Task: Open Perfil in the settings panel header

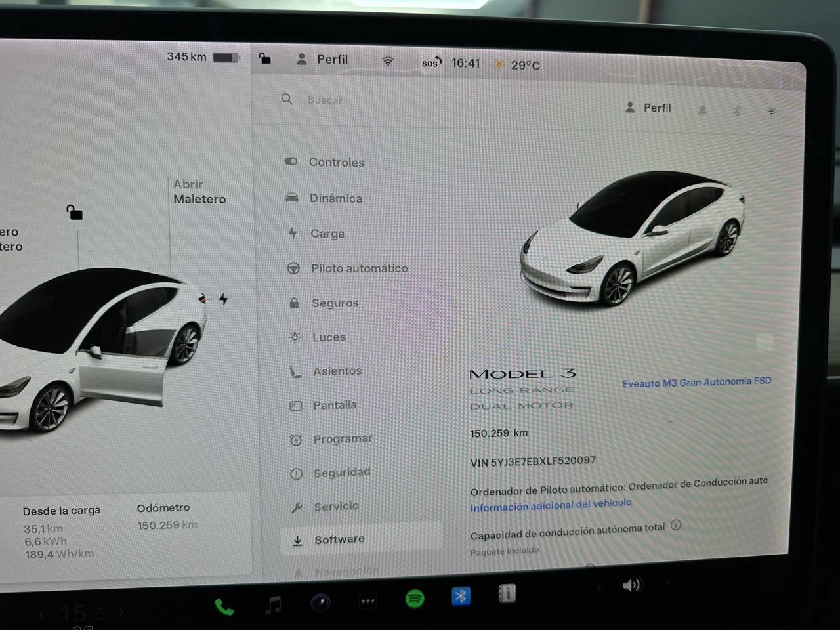Action: 648,108
